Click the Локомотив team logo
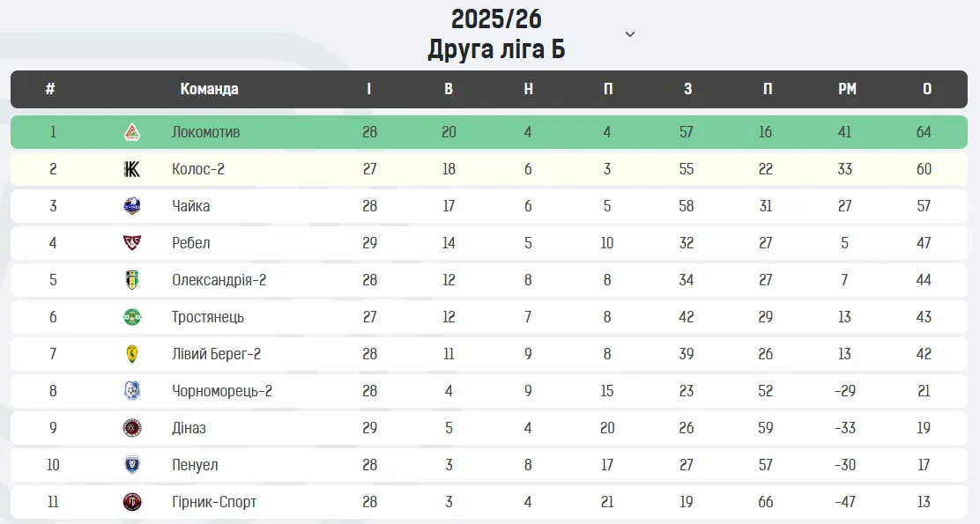Screen dimensions: 980x524 [132, 132]
